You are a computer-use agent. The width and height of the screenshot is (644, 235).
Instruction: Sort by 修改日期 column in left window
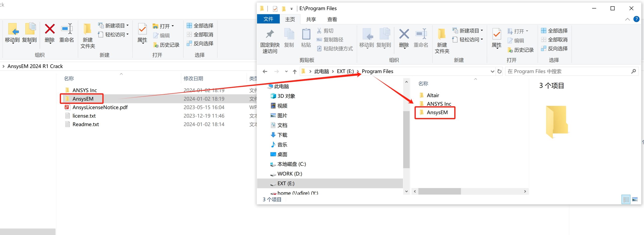[x=193, y=78]
